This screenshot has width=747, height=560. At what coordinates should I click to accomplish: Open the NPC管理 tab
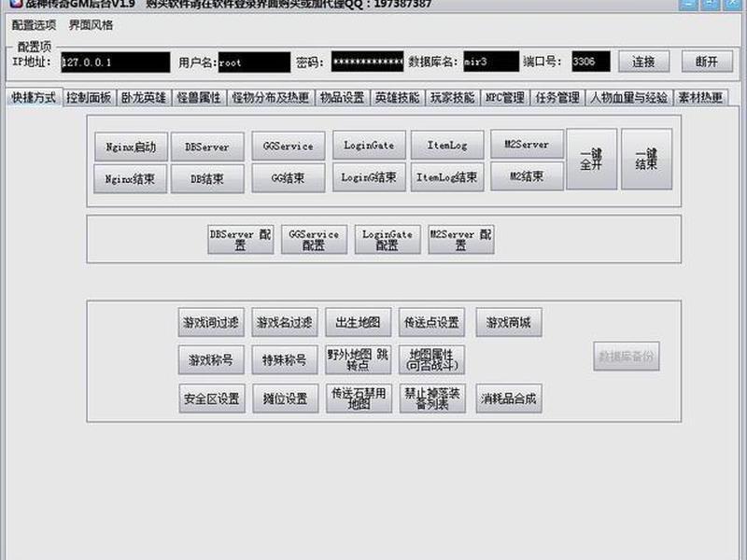505,98
